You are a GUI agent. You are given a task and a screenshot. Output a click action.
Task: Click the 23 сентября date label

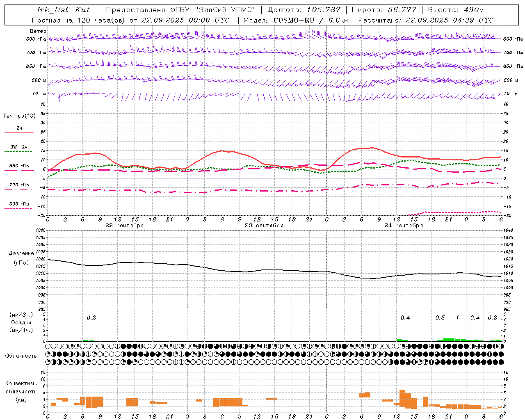pyautogui.click(x=264, y=226)
